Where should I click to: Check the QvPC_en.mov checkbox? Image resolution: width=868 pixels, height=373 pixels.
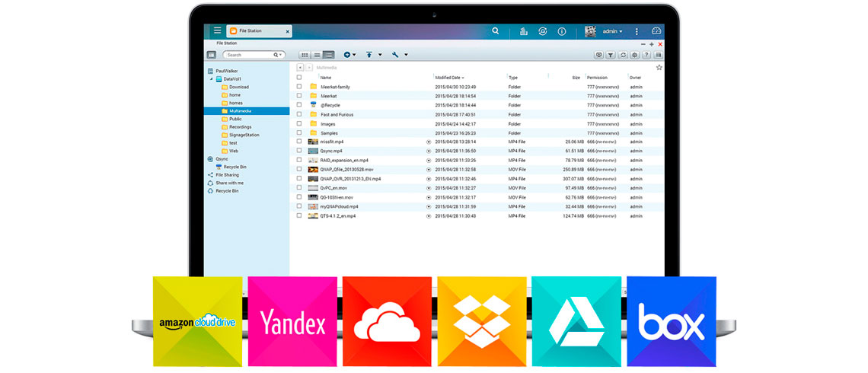tap(299, 187)
